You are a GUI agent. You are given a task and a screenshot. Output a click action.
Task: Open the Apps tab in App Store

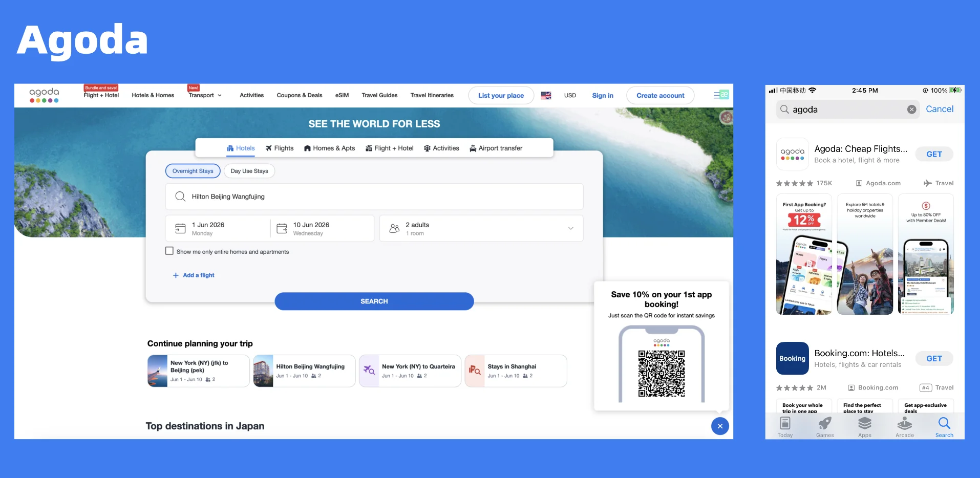[x=865, y=427]
